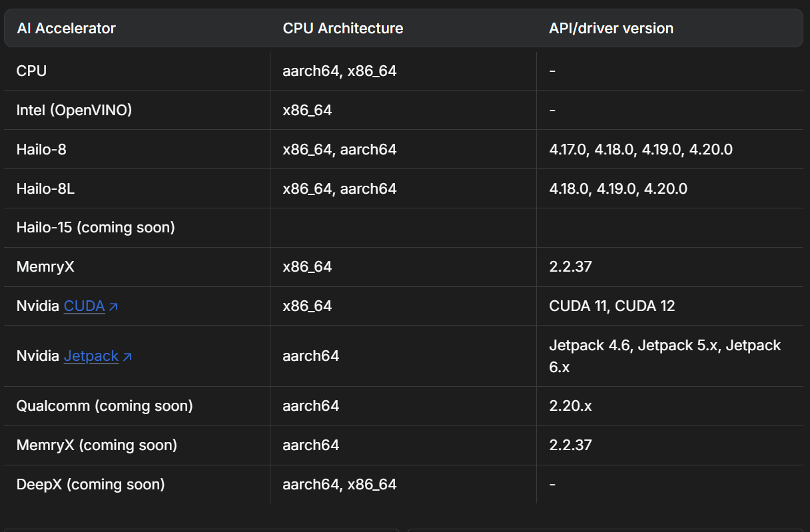The width and height of the screenshot is (810, 532).
Task: Click the CUDA 11, CUDA 12 version cell
Action: pos(611,306)
